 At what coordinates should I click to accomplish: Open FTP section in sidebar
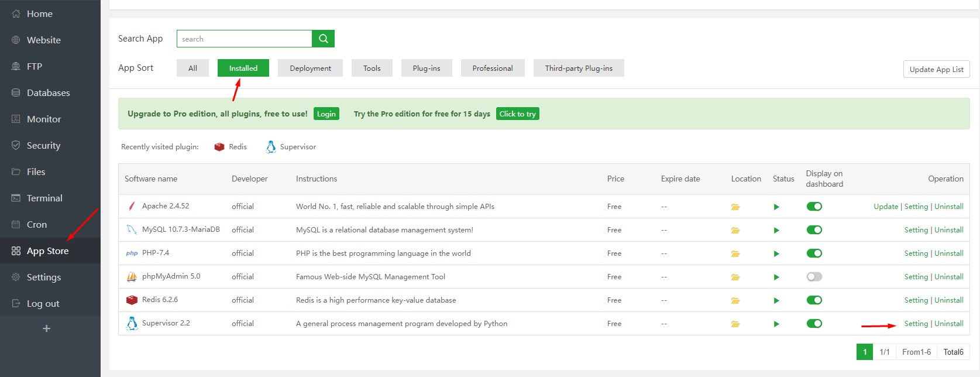click(x=50, y=66)
